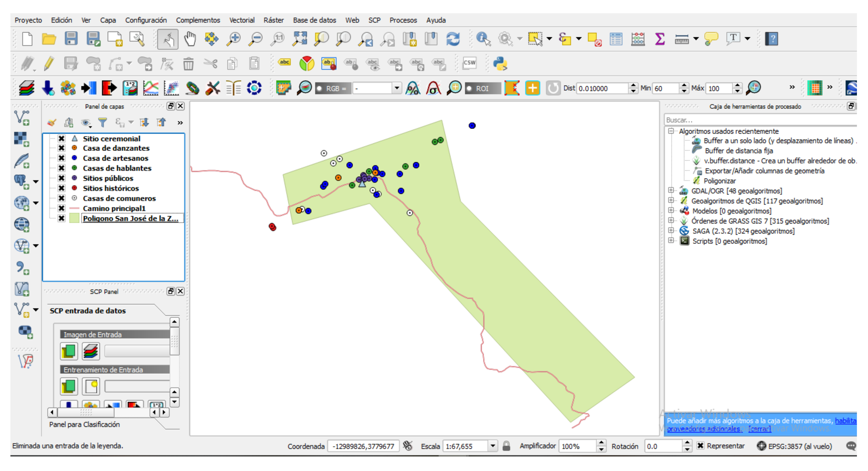Screen dimensions: 868x471
Task: Click the Refresh map canvas icon
Action: click(453, 39)
